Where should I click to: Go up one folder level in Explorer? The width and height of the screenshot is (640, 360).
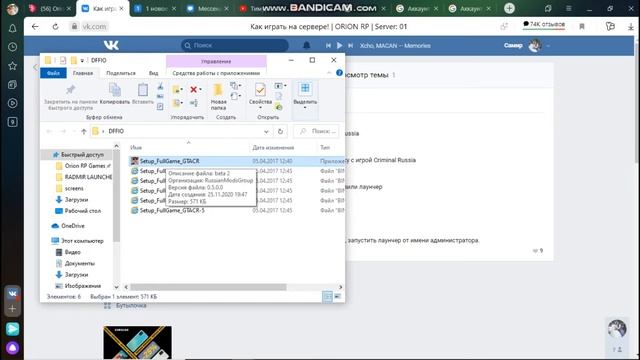(x=84, y=131)
